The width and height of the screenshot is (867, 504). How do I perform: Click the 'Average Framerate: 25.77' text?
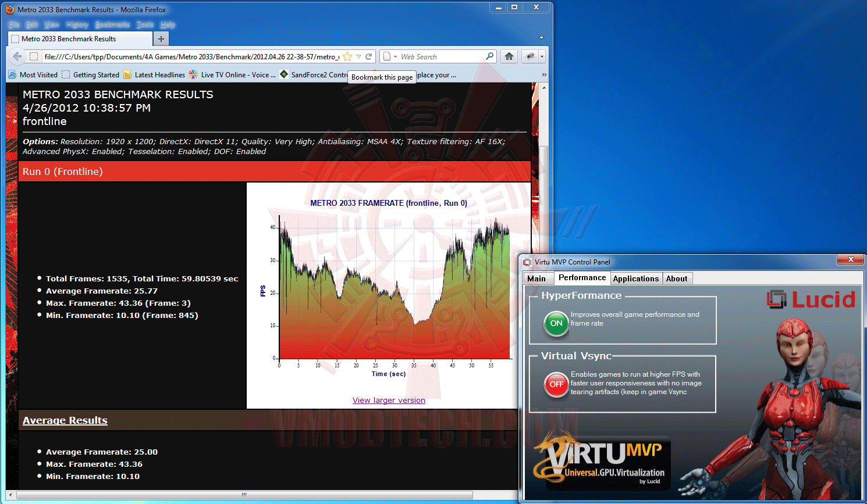[102, 291]
